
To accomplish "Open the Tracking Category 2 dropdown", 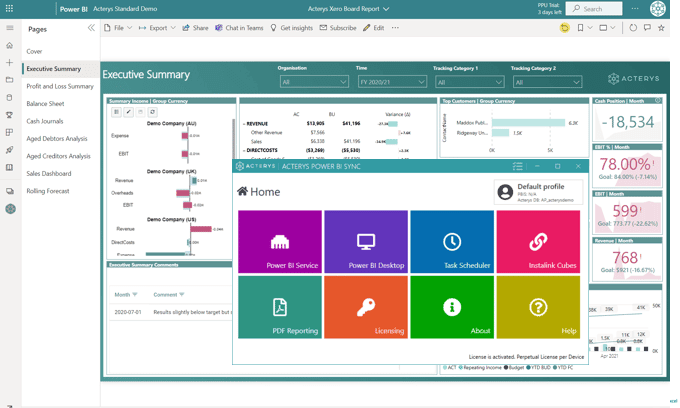I will (547, 82).
